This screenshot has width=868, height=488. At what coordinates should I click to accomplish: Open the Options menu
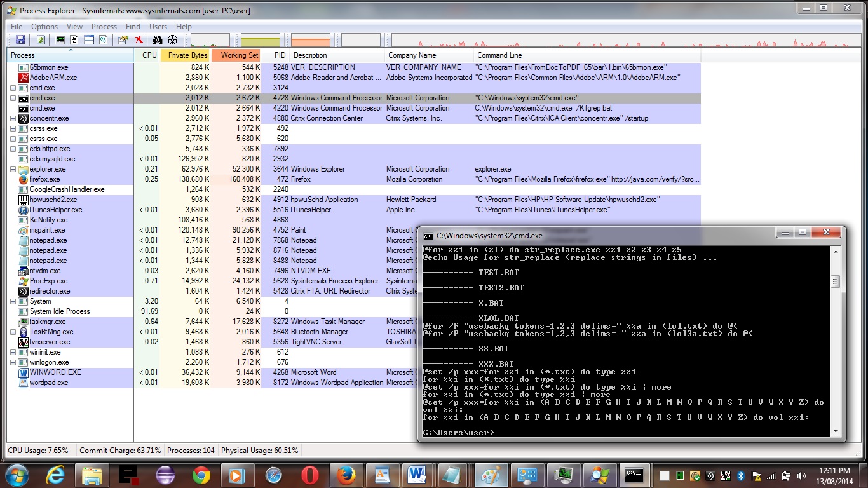[x=44, y=27]
